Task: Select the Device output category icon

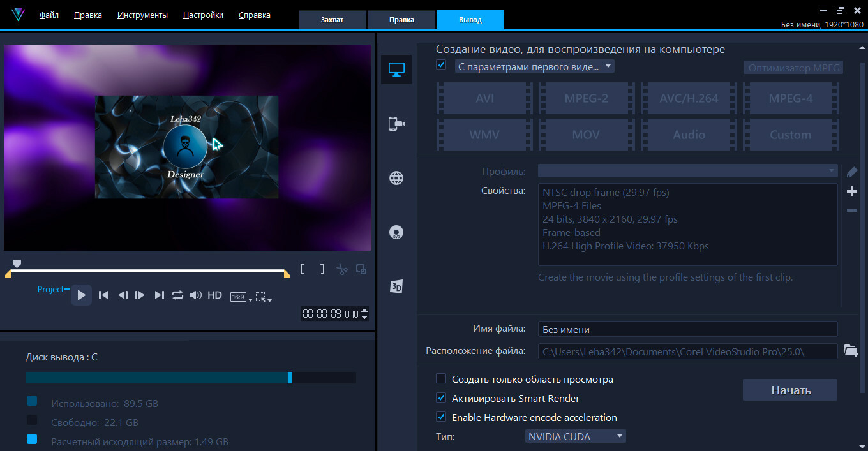Action: [396, 124]
